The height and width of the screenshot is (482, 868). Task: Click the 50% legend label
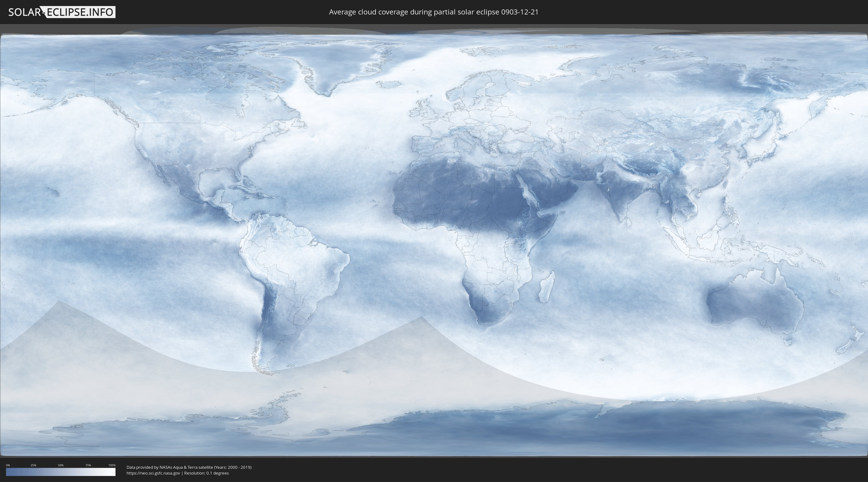61,465
